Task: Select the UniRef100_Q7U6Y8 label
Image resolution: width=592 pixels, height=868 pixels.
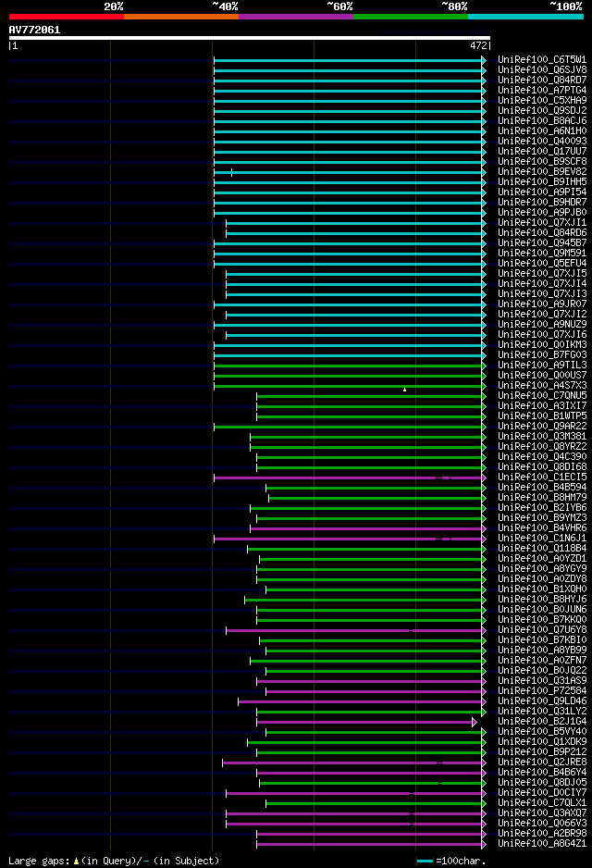Action: click(x=542, y=629)
